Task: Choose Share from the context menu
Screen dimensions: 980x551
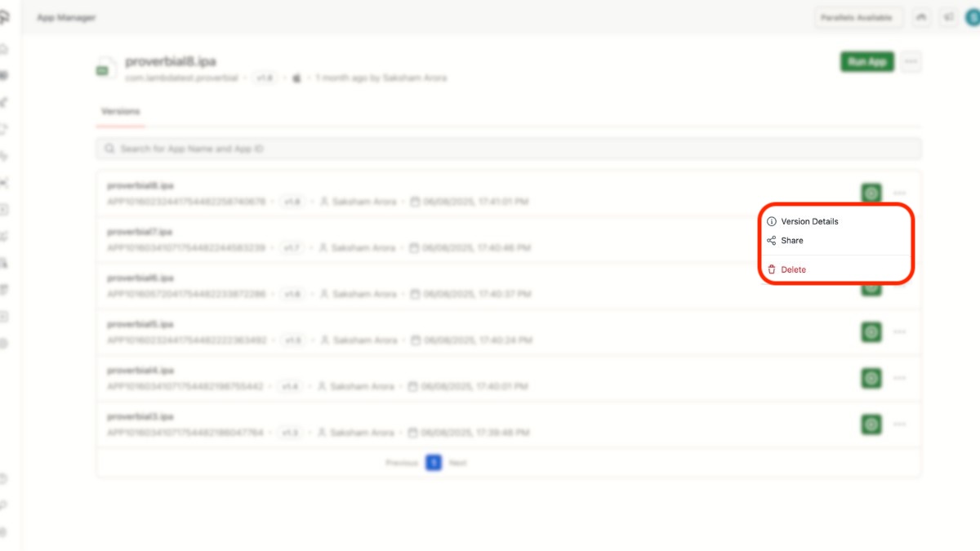Action: (x=791, y=241)
